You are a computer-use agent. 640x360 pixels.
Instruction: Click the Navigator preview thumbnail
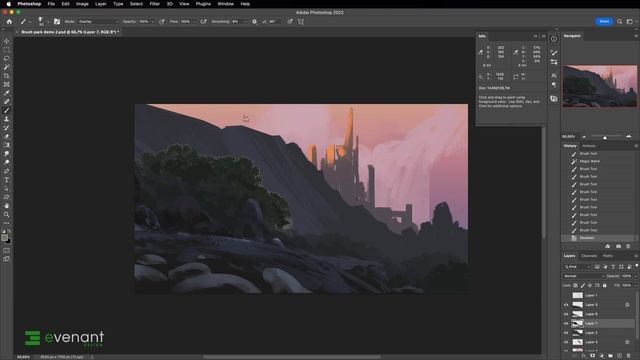600,86
